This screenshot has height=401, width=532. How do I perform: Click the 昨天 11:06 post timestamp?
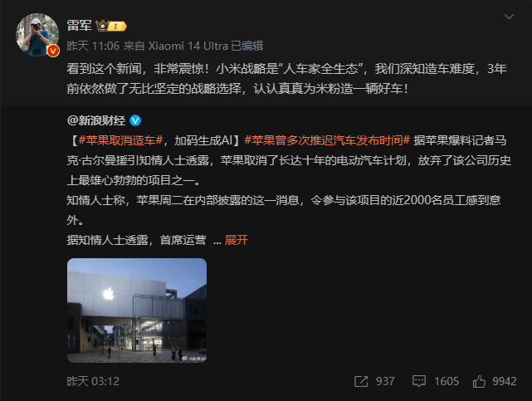93,46
